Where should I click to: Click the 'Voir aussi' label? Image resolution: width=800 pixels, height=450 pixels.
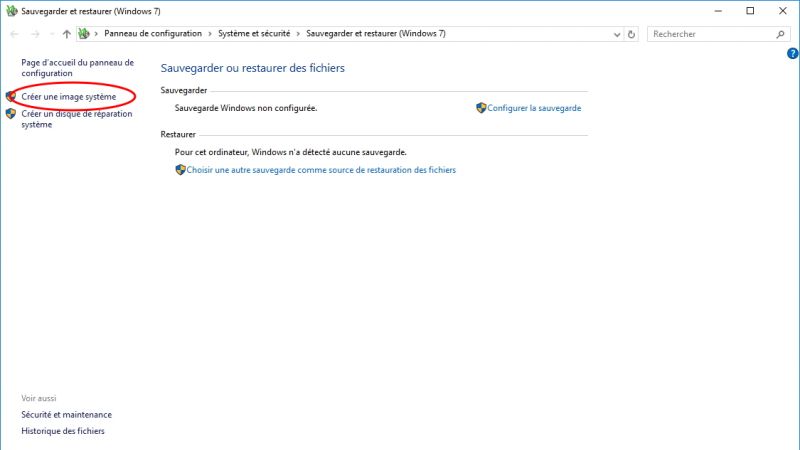coord(39,398)
